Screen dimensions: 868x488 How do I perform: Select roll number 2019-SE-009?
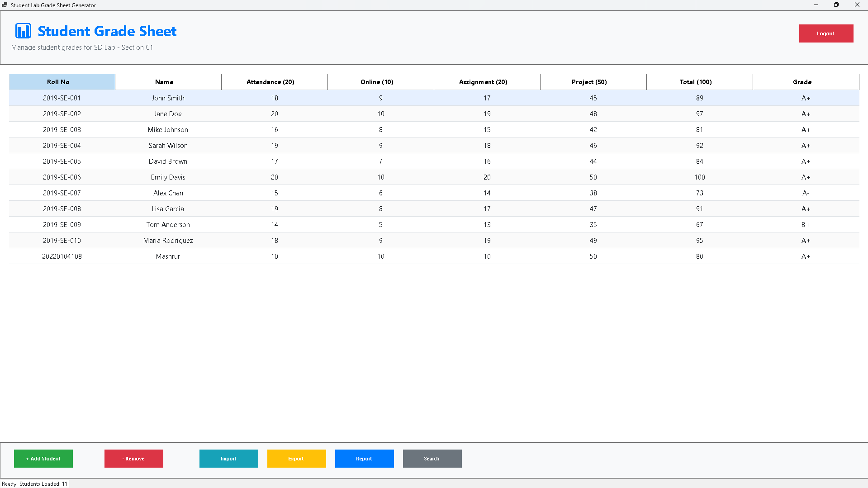click(x=62, y=225)
